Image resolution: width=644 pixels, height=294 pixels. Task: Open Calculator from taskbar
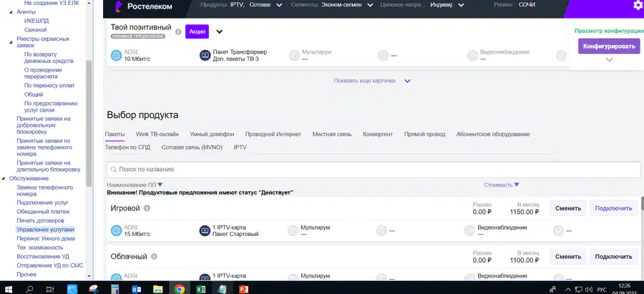[115, 289]
